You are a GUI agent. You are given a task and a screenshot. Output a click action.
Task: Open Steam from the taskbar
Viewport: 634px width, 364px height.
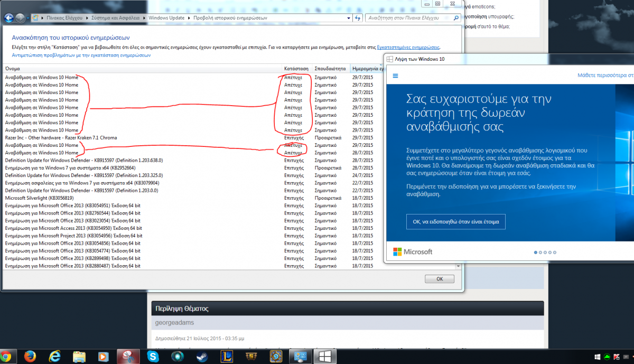click(x=202, y=356)
